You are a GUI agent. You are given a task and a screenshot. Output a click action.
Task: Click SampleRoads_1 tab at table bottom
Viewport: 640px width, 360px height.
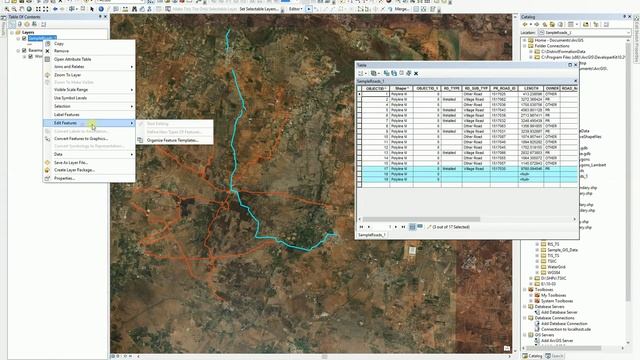click(372, 235)
